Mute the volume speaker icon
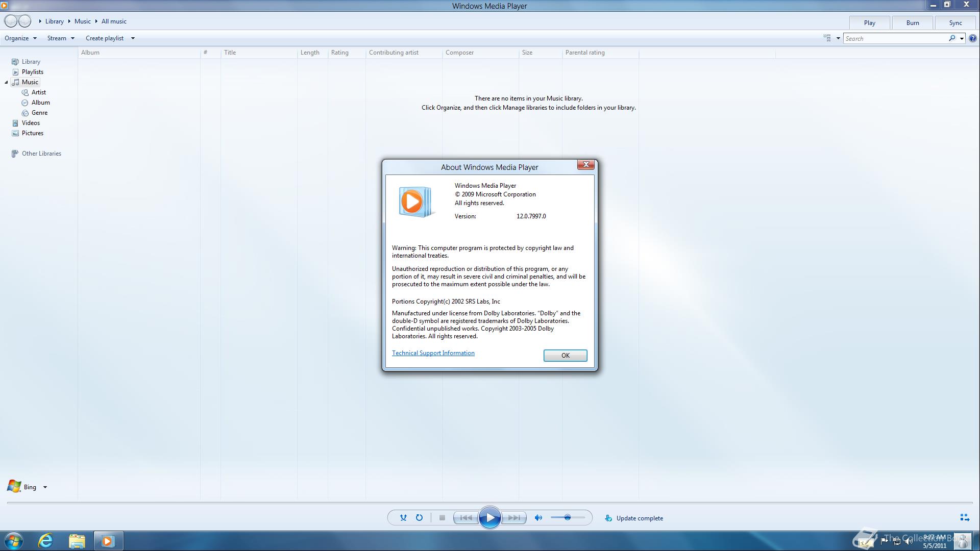The width and height of the screenshot is (980, 551). [x=538, y=518]
